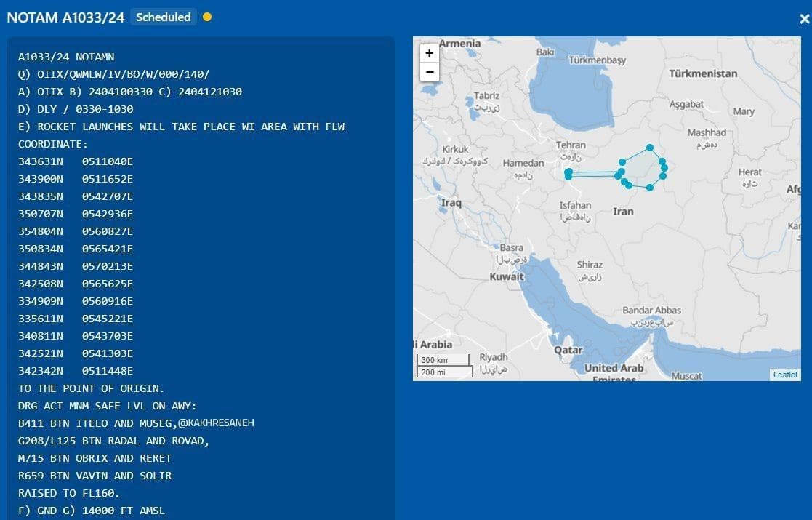Click the F) GND G) 14000 FT AMSL line

(91, 511)
